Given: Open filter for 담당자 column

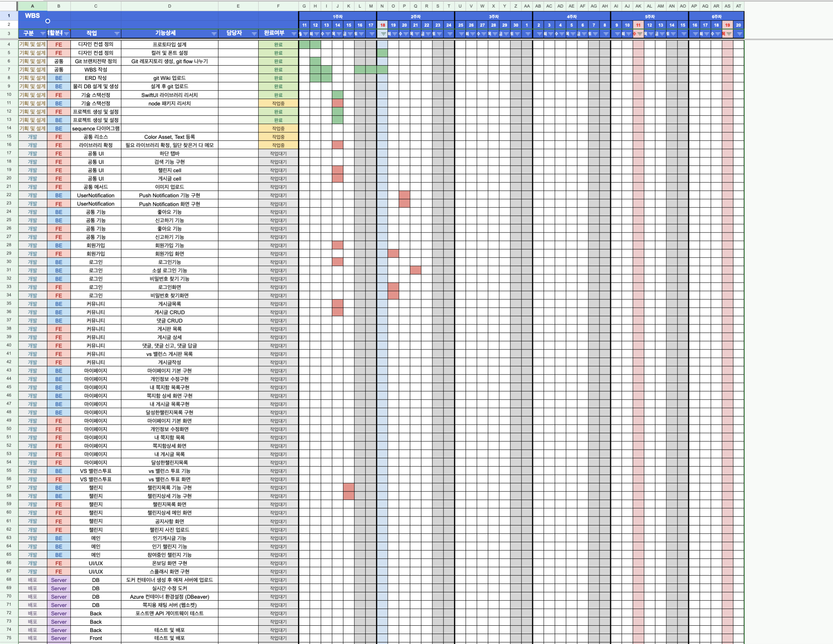Looking at the screenshot, I should [254, 34].
